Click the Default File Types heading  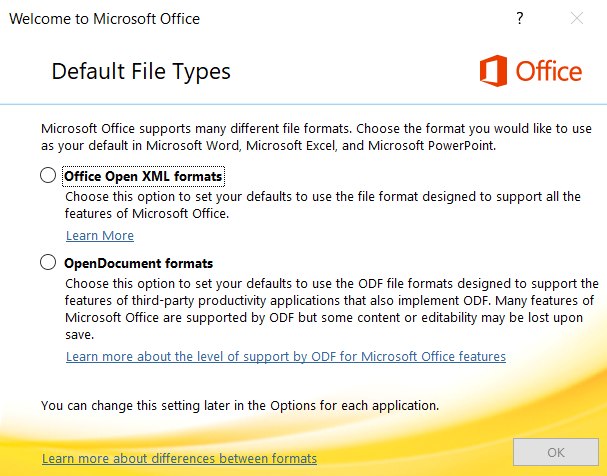(141, 72)
